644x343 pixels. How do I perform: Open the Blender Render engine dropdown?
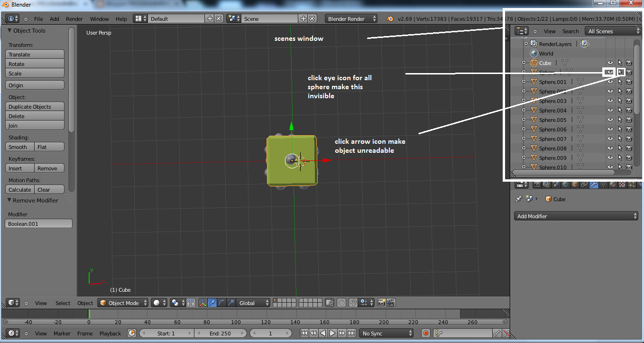[x=351, y=19]
